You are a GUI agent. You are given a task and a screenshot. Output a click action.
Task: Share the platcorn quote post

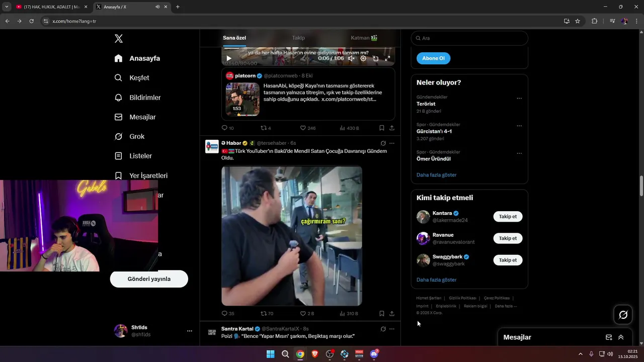coord(392,128)
